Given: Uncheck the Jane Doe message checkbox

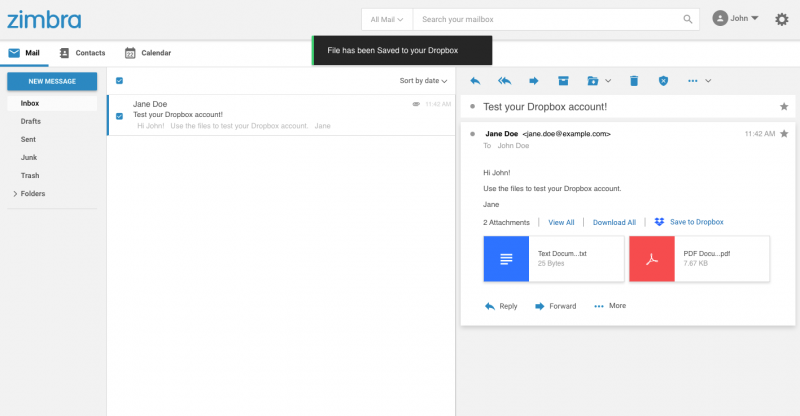Looking at the screenshot, I should (x=119, y=116).
